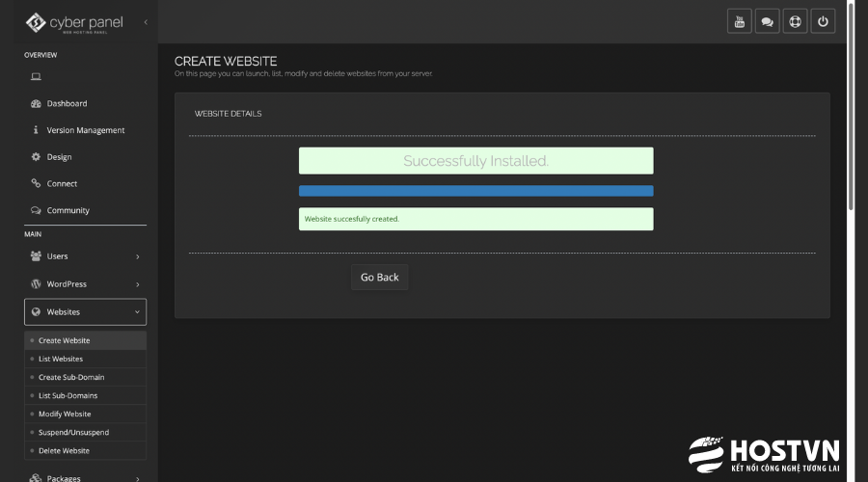Open the chat bubbles icon
Viewport: 868px width, 482px height.
(768, 21)
